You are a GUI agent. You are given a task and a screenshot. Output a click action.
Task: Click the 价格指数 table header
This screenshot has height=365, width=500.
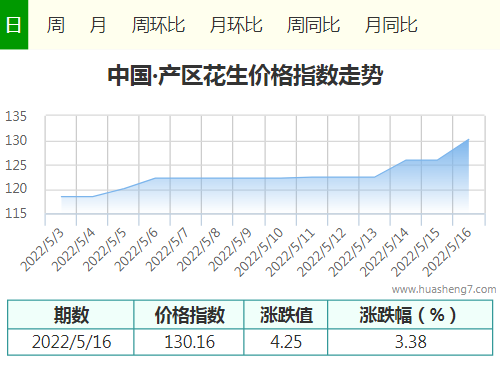click(x=189, y=315)
